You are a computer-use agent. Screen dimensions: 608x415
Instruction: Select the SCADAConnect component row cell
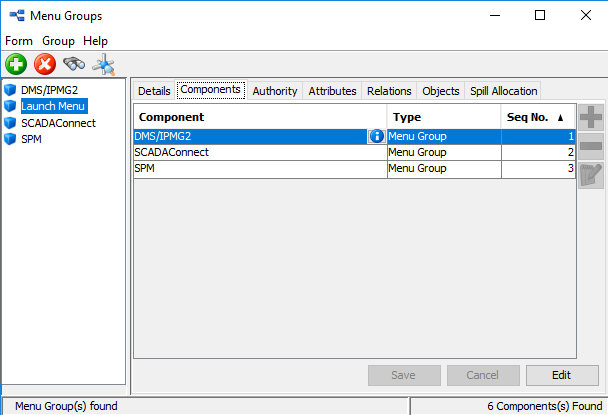point(260,152)
